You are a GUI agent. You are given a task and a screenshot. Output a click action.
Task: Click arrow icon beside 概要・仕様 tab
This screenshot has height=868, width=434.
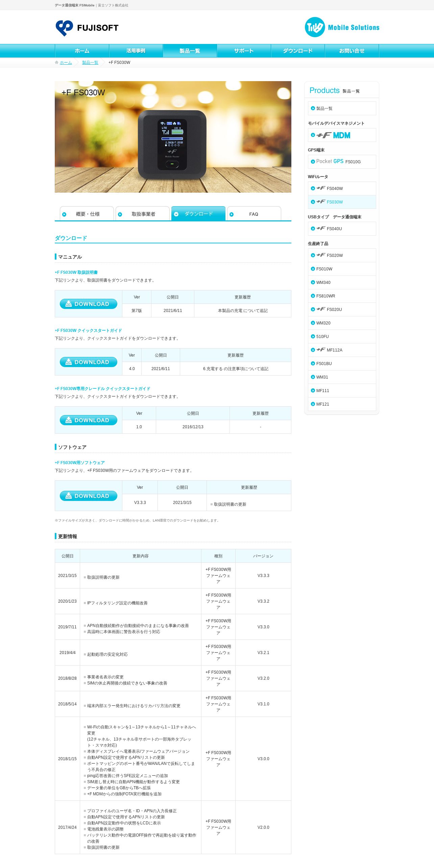pos(64,214)
